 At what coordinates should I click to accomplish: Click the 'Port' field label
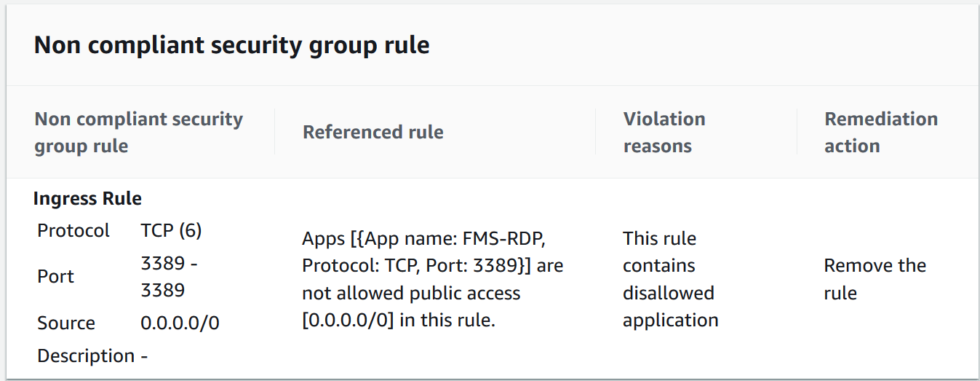[56, 277]
